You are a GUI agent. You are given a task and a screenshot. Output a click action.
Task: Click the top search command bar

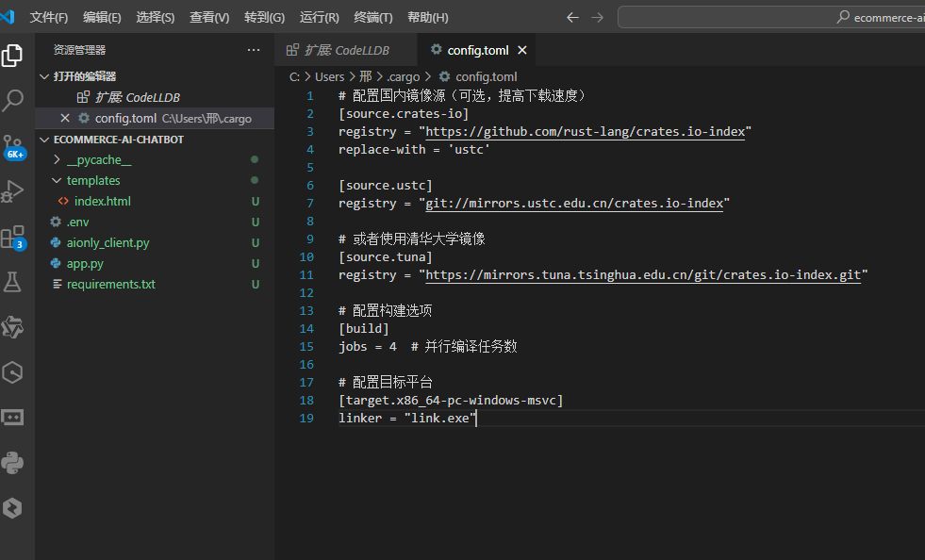[771, 17]
